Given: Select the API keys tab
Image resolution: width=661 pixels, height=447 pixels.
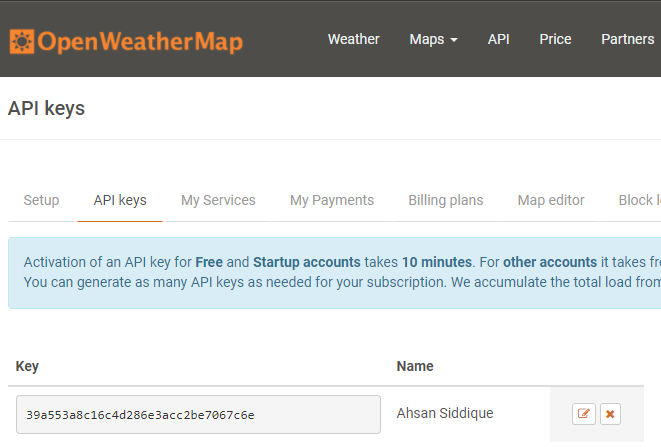Looking at the screenshot, I should click(120, 200).
